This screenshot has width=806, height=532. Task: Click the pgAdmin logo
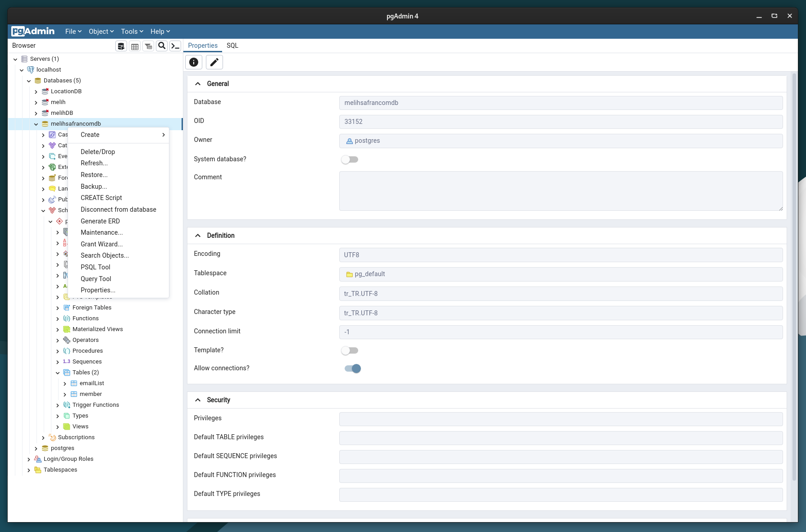[33, 31]
